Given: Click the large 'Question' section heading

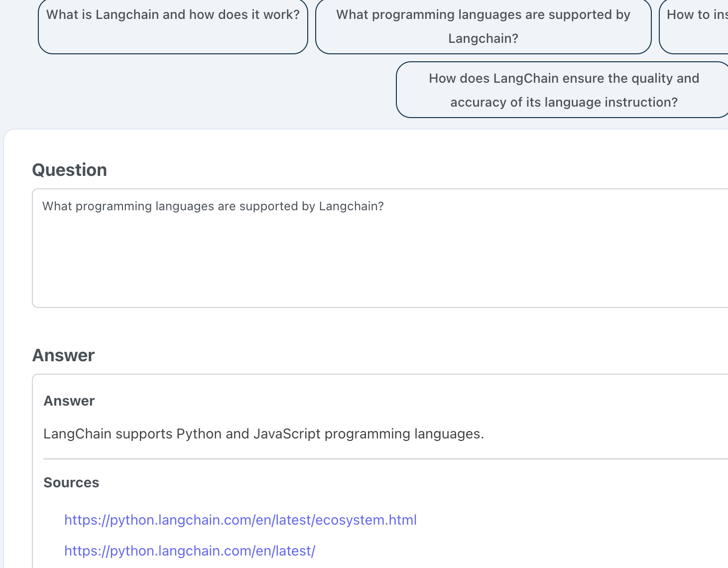Looking at the screenshot, I should 70,170.
